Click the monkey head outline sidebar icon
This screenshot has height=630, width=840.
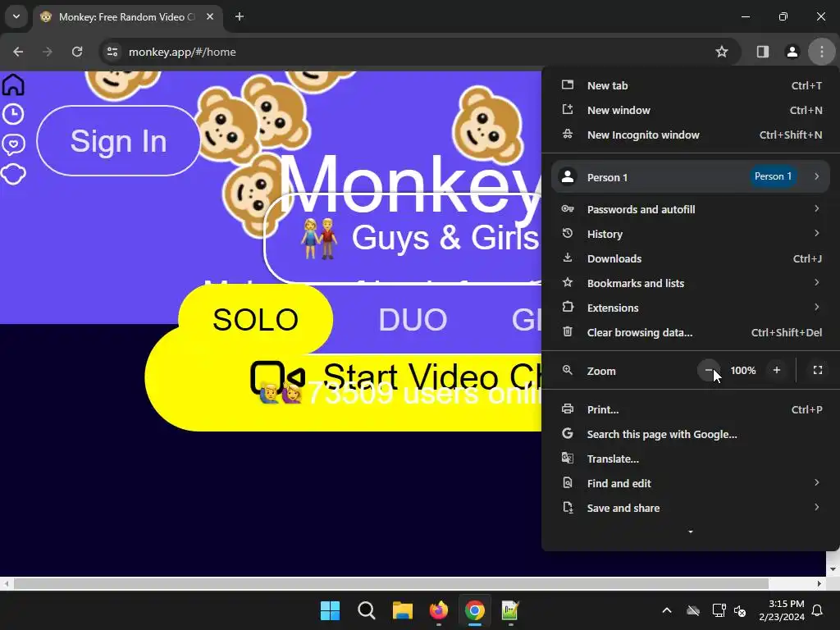13,174
